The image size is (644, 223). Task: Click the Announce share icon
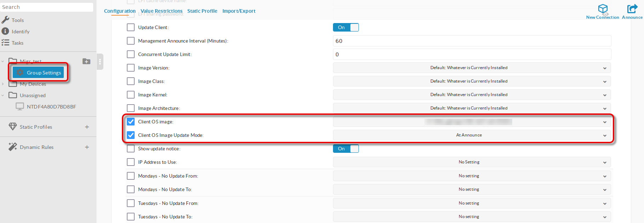point(632,9)
